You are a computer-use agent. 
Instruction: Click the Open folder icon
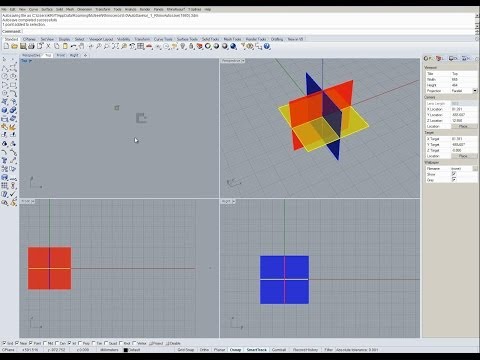pyautogui.click(x=14, y=46)
